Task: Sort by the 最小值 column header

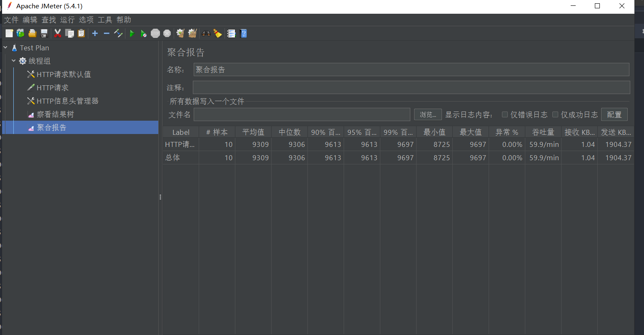Action: (x=434, y=132)
